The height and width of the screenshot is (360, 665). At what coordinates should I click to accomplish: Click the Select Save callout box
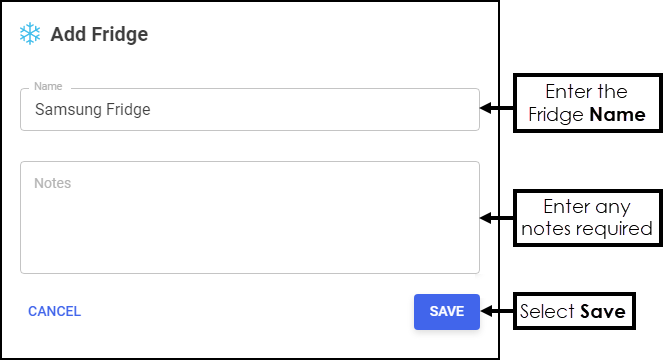(x=574, y=311)
